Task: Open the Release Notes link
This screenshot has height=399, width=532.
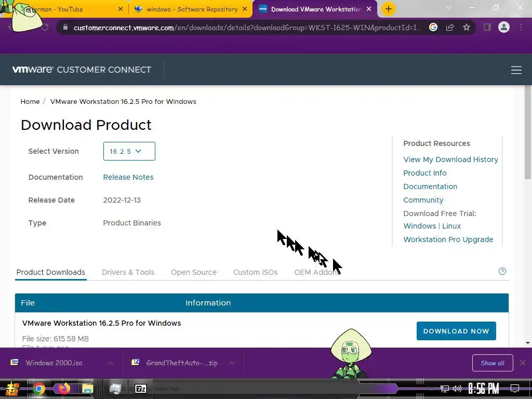Action: click(128, 177)
